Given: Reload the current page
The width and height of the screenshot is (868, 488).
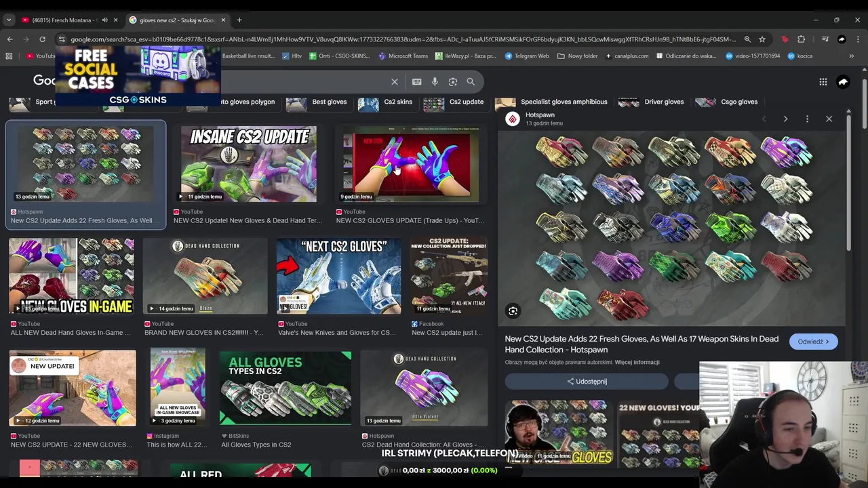Looking at the screenshot, I should click(x=42, y=39).
